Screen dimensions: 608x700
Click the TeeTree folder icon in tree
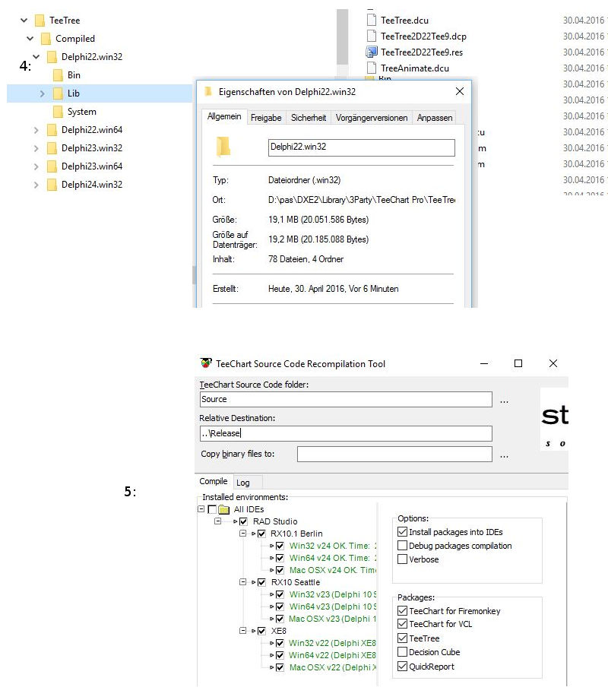[40, 21]
